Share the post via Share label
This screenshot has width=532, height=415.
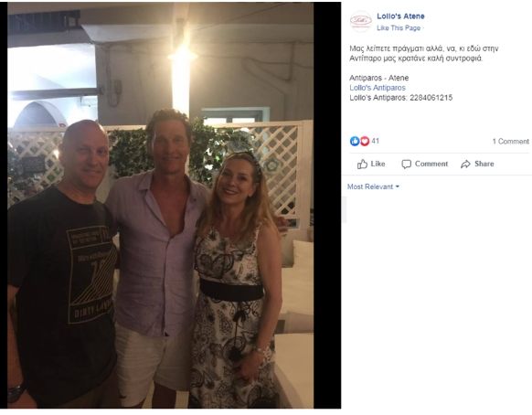484,164
